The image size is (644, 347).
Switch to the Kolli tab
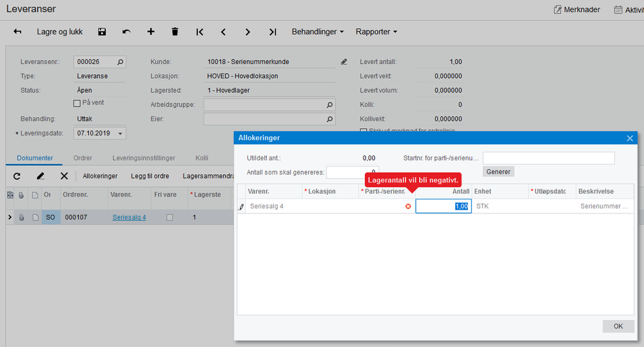[202, 158]
